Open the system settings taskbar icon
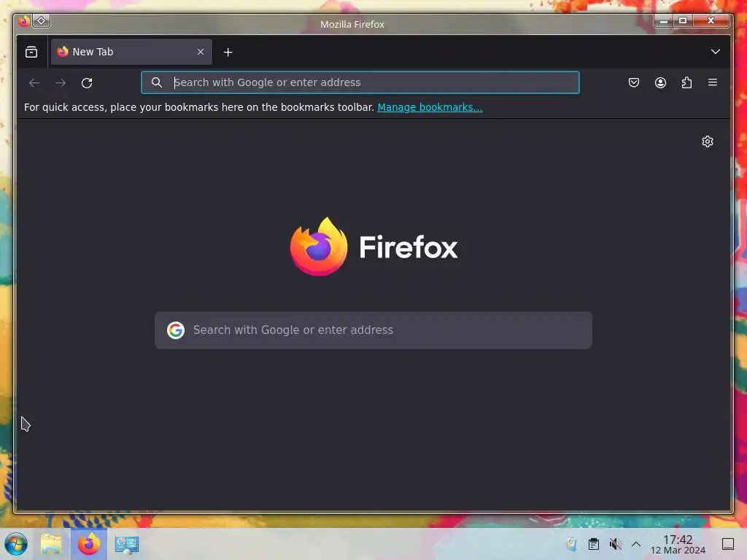Image resolution: width=747 pixels, height=560 pixels. (x=127, y=544)
